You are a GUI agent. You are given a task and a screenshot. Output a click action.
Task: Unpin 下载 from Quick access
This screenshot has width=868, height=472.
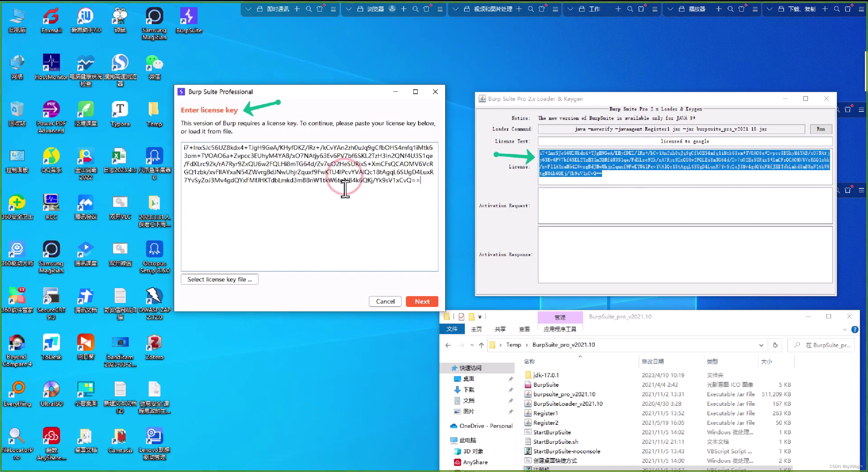[511, 390]
